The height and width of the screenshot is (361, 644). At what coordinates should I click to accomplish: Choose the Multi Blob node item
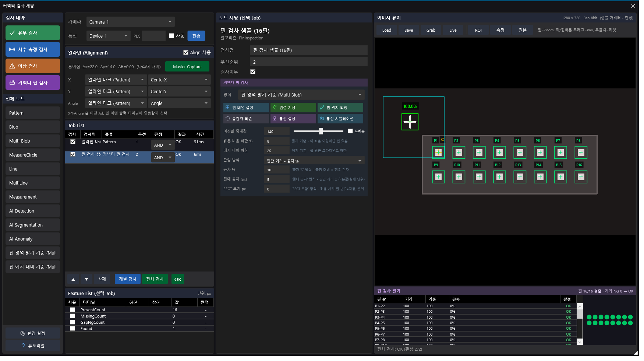tap(33, 141)
